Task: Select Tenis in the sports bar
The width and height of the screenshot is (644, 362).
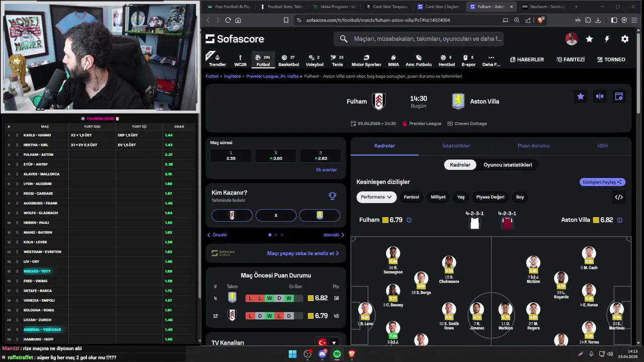Action: click(338, 60)
